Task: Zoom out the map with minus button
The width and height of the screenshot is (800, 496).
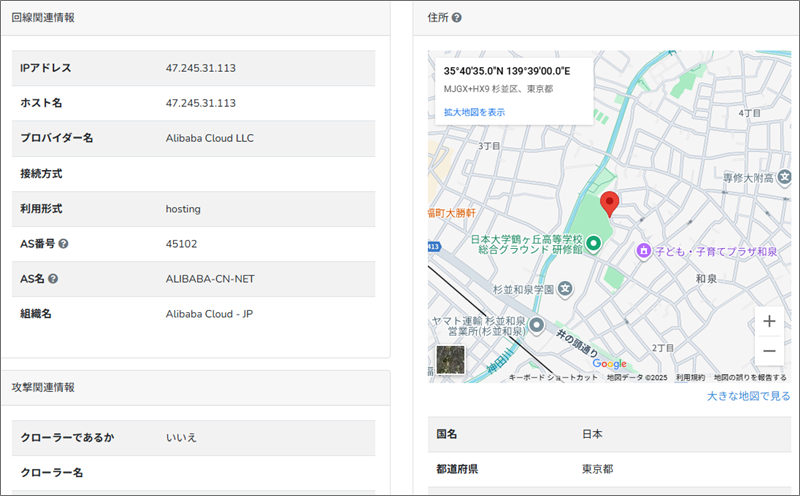Action: point(769,351)
